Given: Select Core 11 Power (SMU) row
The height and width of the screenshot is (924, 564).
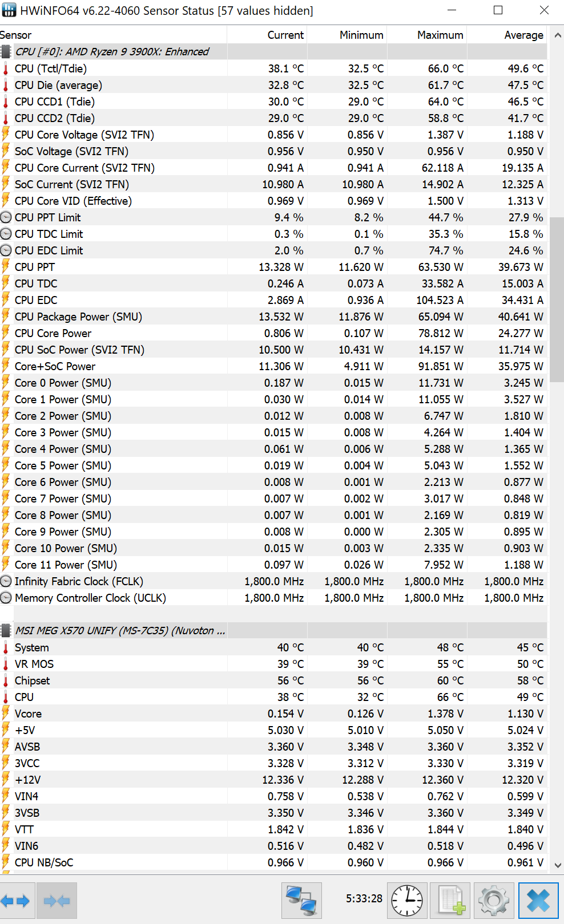Looking at the screenshot, I should pyautogui.click(x=273, y=565).
